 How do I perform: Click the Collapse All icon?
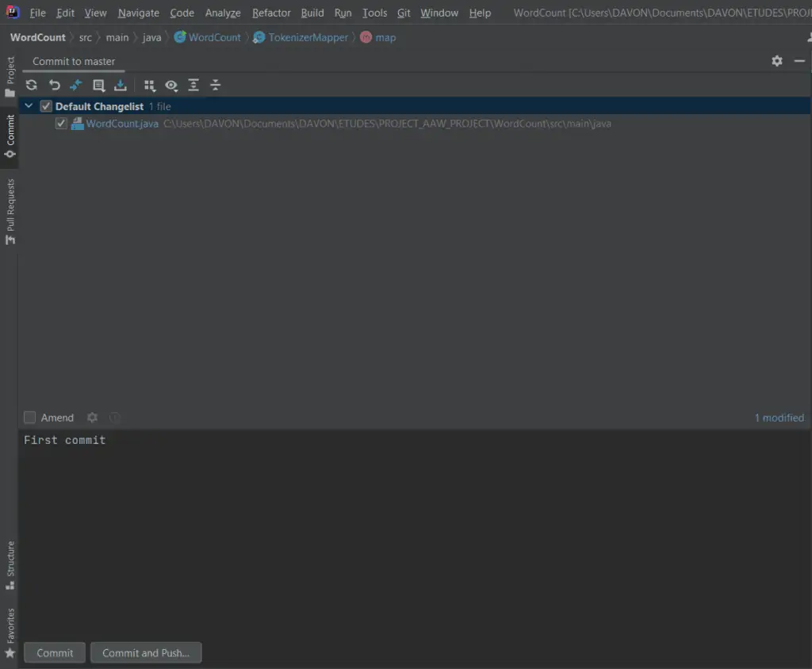[x=215, y=85]
